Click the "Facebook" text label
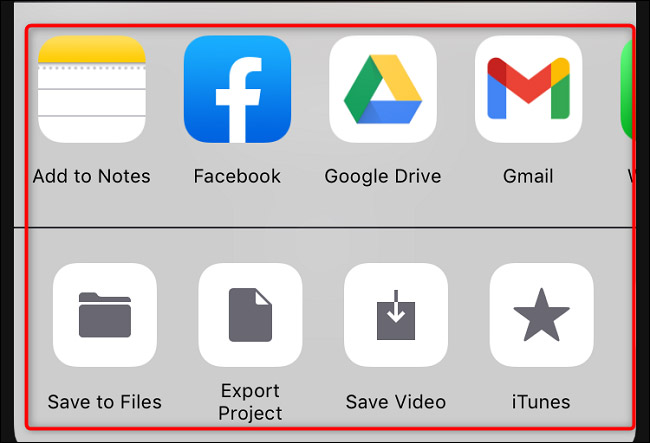650x443 pixels. coord(238,176)
